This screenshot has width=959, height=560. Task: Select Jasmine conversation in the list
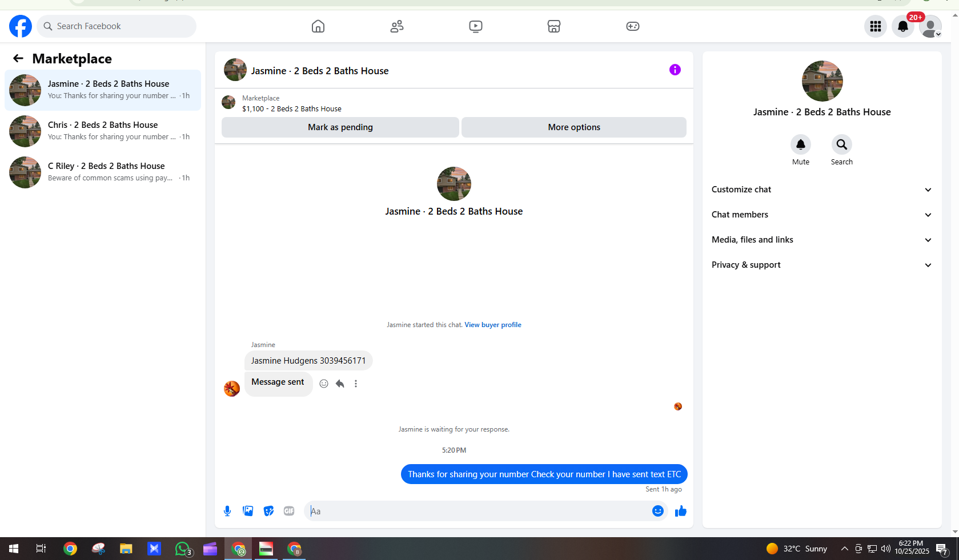click(103, 90)
